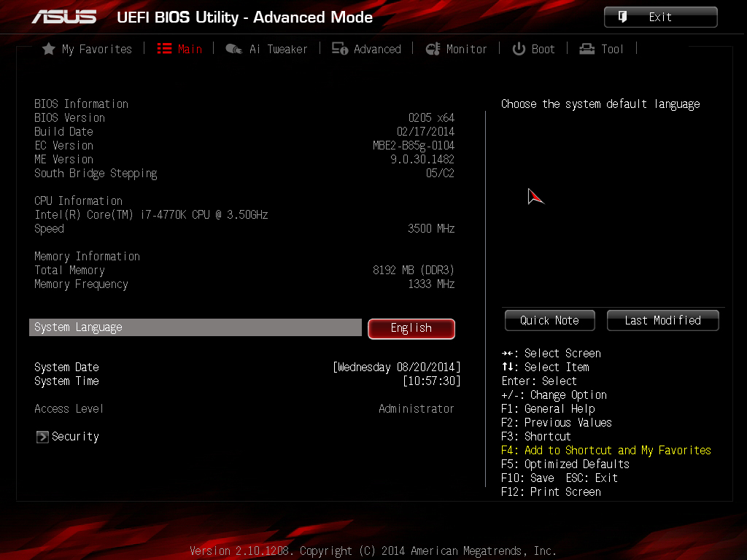The height and width of the screenshot is (560, 747).
Task: Click the Tool tab printer icon
Action: (587, 49)
